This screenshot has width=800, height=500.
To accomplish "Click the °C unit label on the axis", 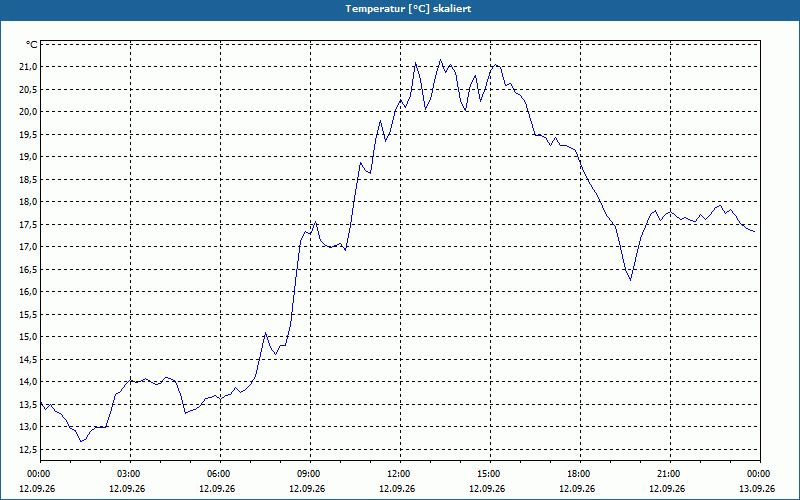I will [31, 45].
